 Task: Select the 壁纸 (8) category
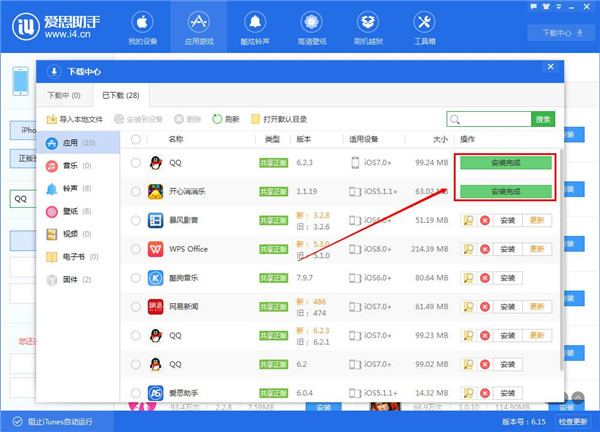click(x=78, y=211)
